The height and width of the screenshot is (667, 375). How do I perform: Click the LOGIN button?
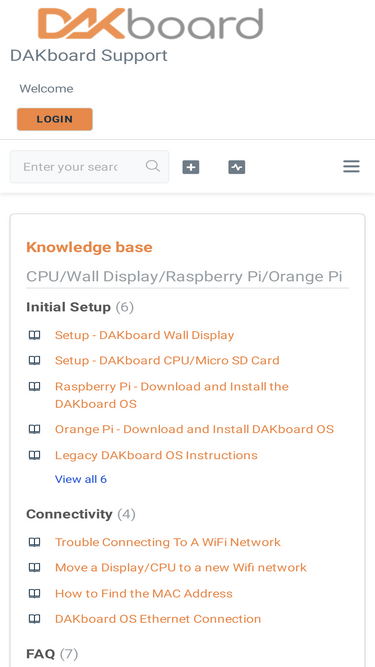coord(55,119)
